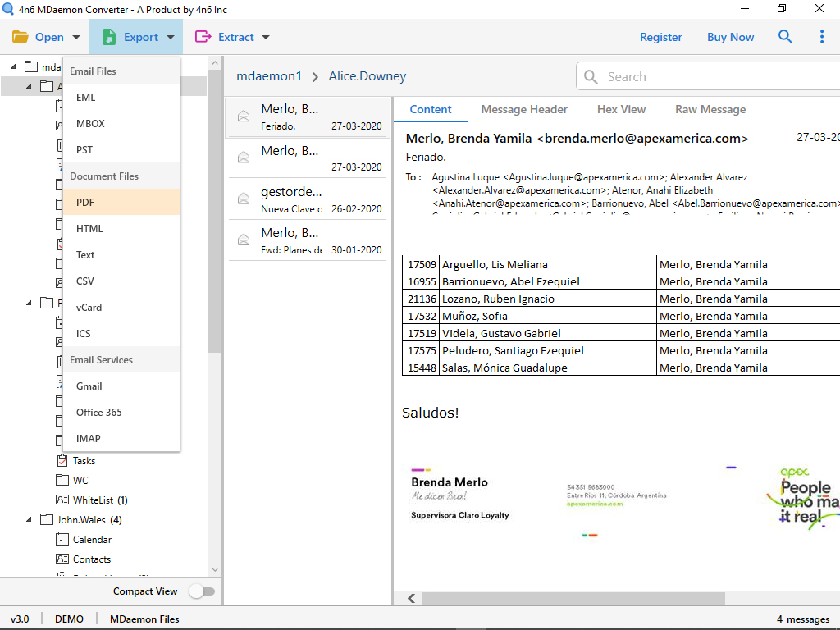840x630 pixels.
Task: Click the WC folder icon
Action: click(62, 480)
